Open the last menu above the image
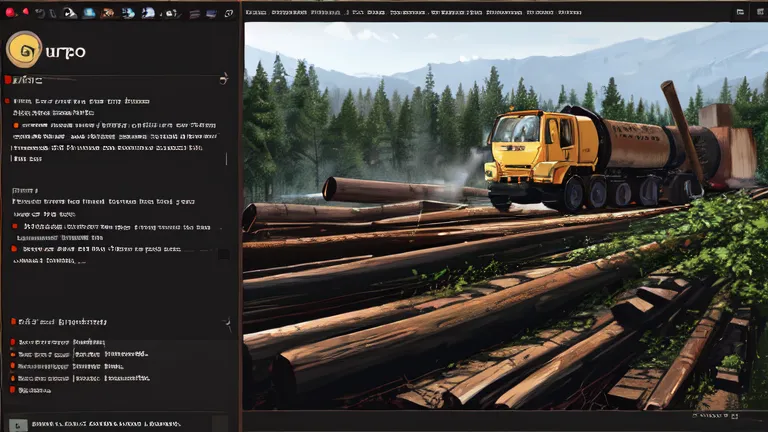Image resolution: width=768 pixels, height=432 pixels. [570, 12]
